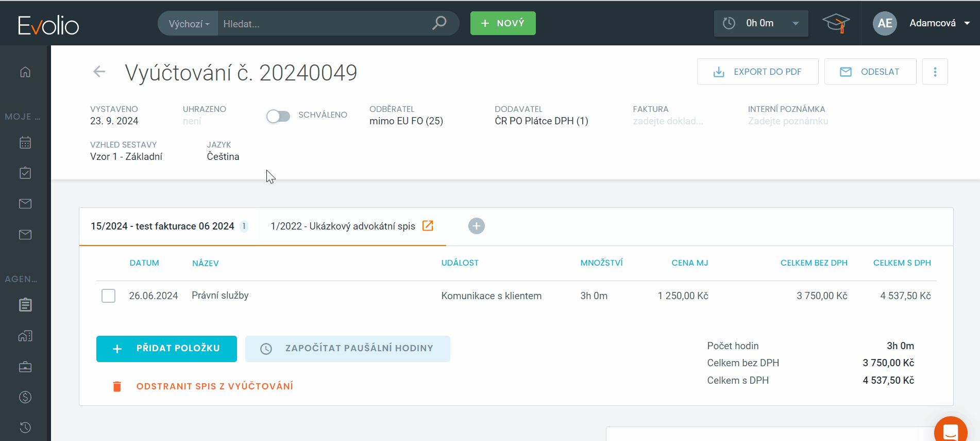The width and height of the screenshot is (980, 441).
Task: Open the Adamcová user menu
Action: (939, 23)
